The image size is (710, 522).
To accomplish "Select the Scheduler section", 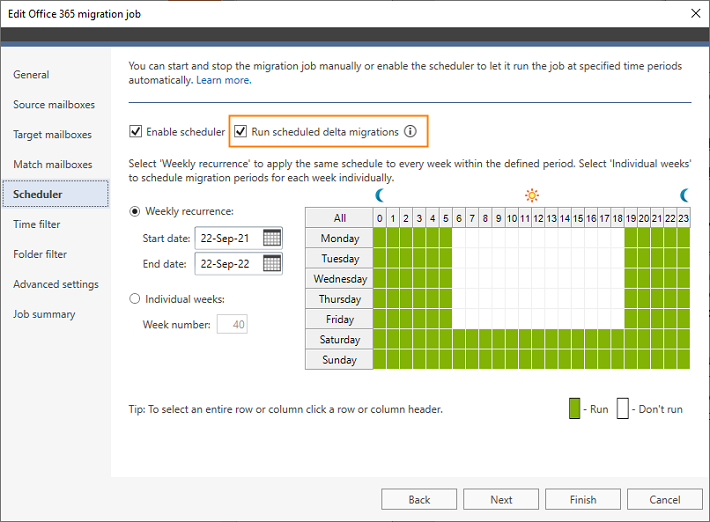I will [56, 194].
